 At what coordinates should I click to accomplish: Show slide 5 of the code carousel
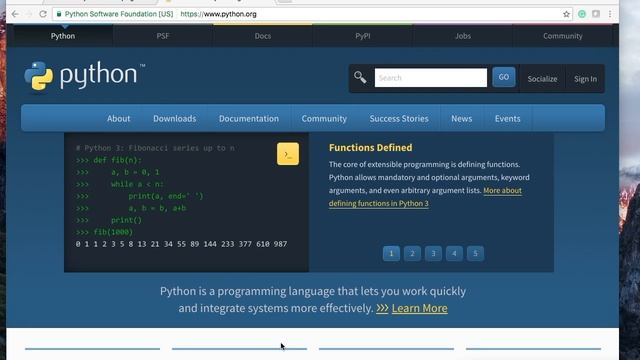click(x=476, y=253)
